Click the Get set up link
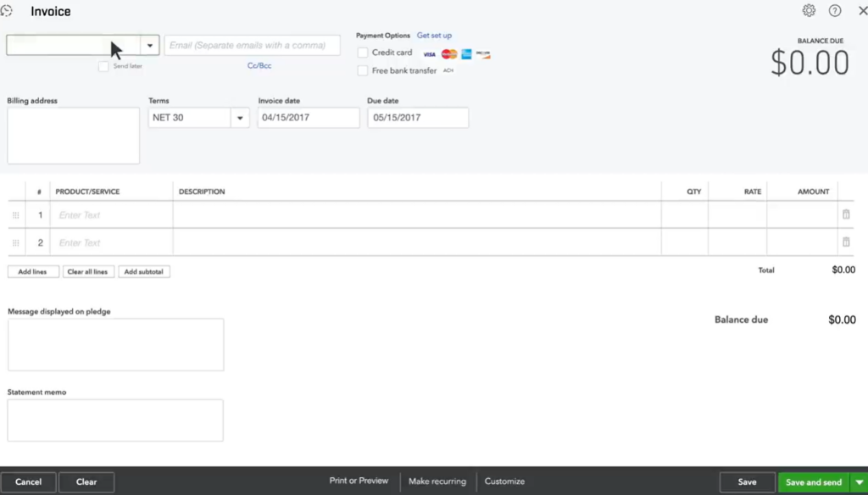Viewport: 868px width, 495px height. tap(434, 35)
